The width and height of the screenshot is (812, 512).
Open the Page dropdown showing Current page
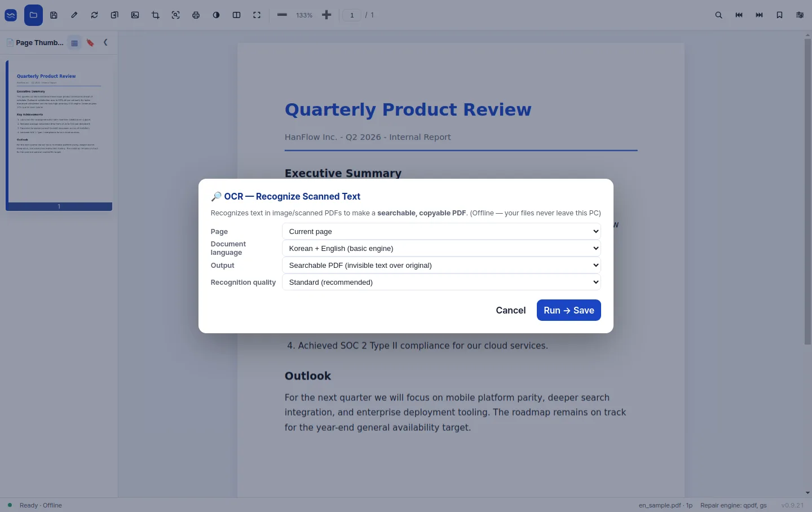click(x=442, y=231)
